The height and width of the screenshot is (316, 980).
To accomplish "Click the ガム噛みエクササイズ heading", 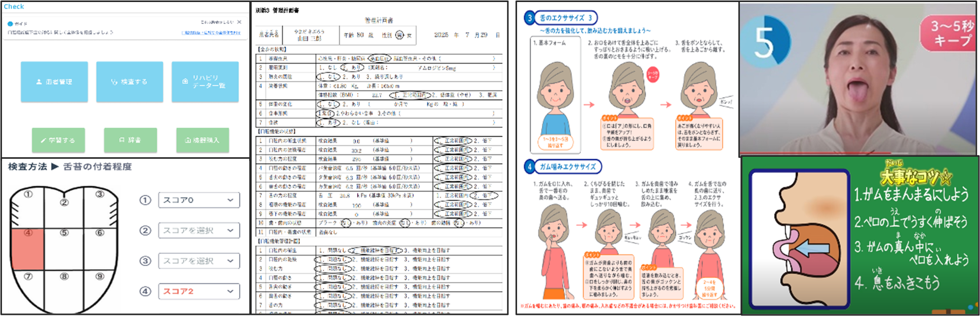I will coord(568,166).
